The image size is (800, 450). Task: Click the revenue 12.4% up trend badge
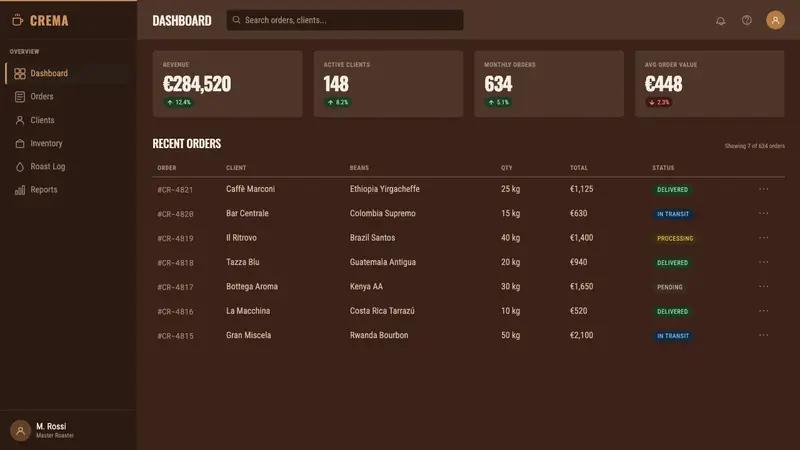click(178, 103)
